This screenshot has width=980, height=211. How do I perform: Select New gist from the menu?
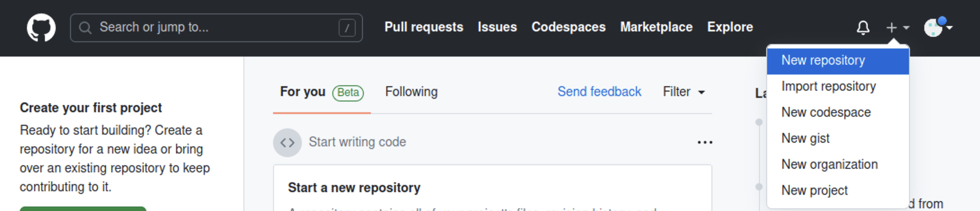pos(805,138)
